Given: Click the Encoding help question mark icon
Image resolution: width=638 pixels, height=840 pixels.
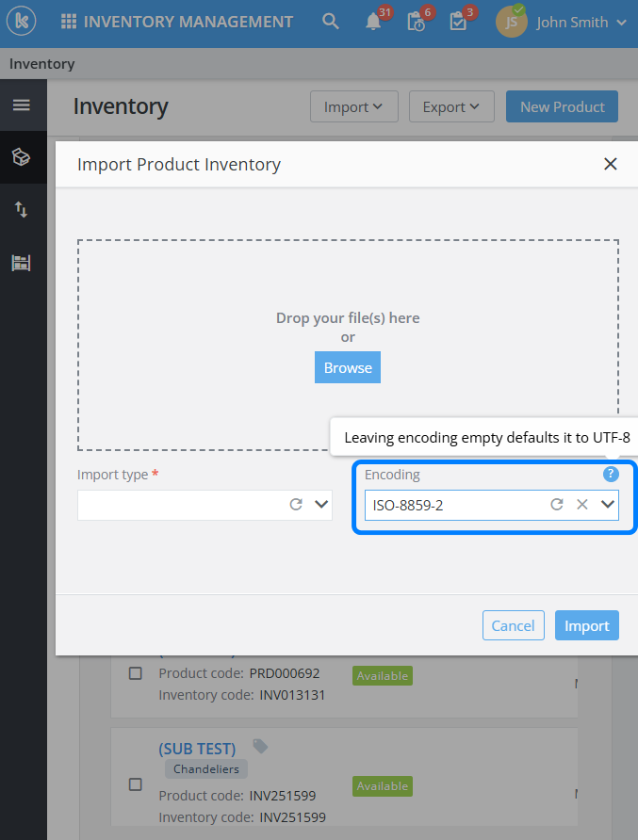Looking at the screenshot, I should pos(611,474).
